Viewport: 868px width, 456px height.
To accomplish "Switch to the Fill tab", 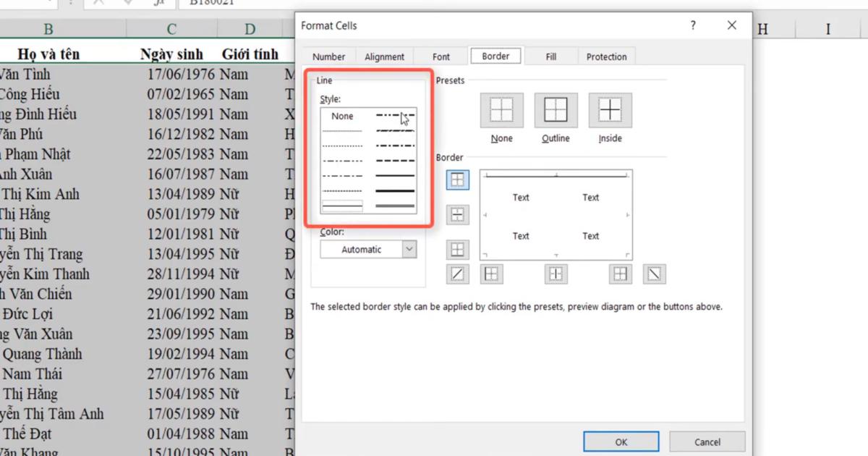I will click(550, 56).
